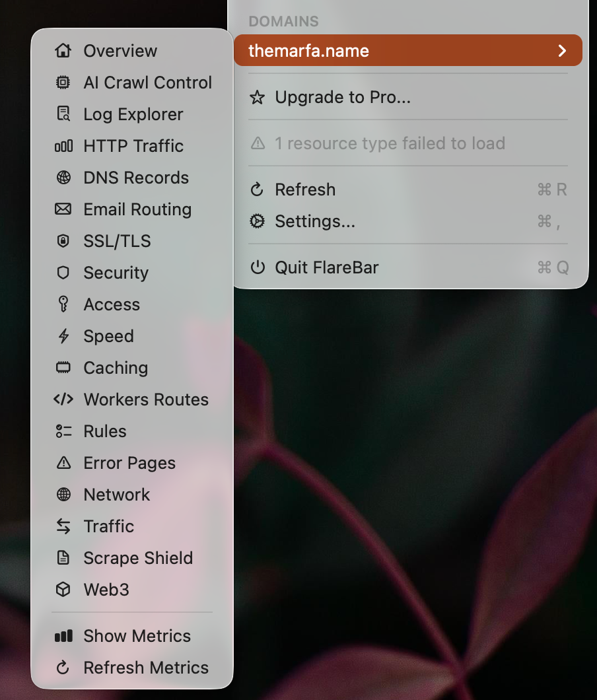Screen dimensions: 597x700
Task: Click the HTTP Traffic bar chart icon
Action: 63,146
